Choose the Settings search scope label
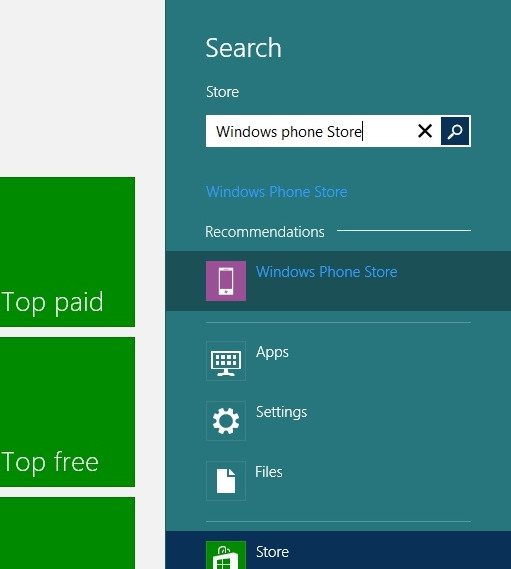 [x=281, y=412]
